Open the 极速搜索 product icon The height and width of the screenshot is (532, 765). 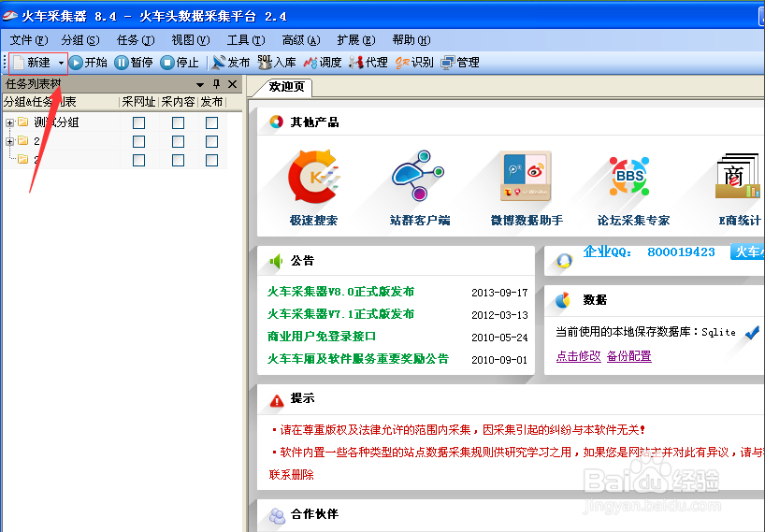coord(313,176)
